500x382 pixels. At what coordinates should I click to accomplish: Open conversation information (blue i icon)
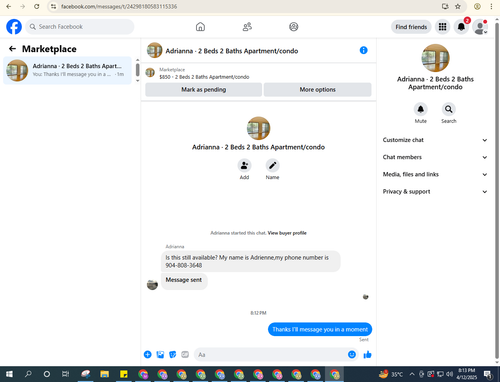pyautogui.click(x=364, y=50)
